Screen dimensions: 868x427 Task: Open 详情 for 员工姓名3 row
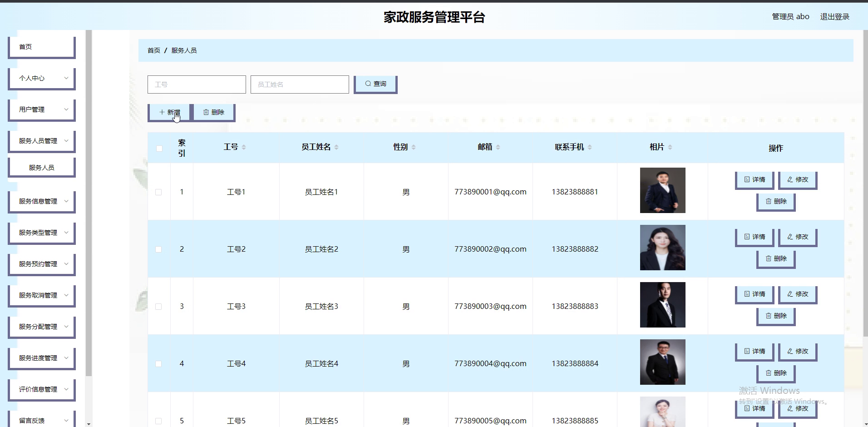[755, 294]
